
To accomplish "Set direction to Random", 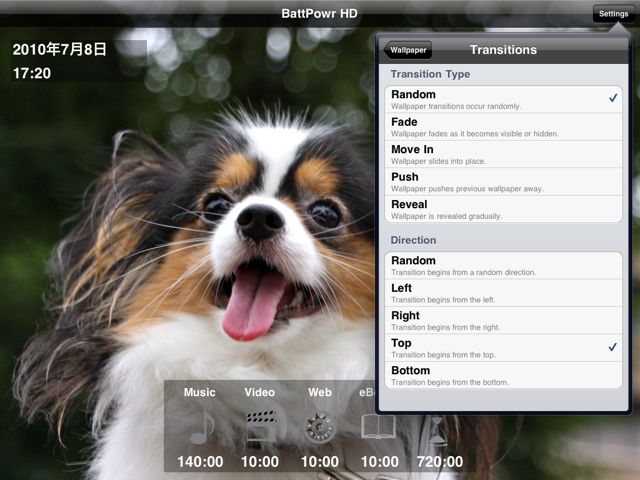I will pyautogui.click(x=503, y=266).
